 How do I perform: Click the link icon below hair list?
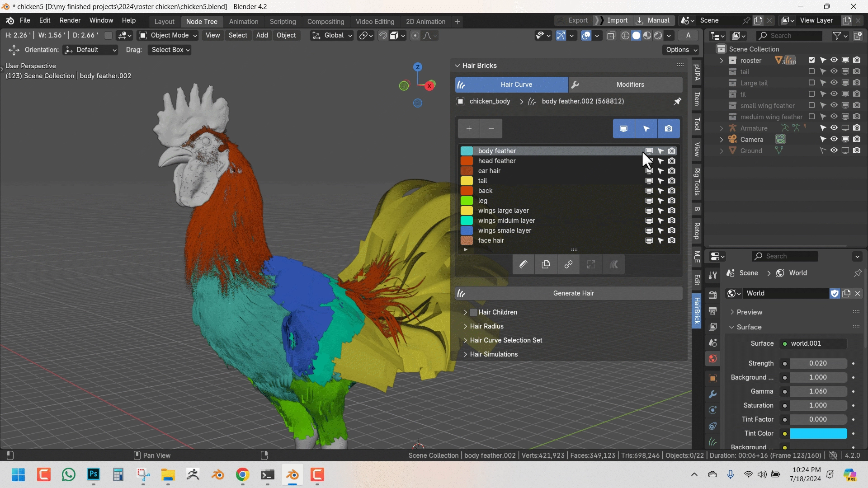click(x=568, y=265)
